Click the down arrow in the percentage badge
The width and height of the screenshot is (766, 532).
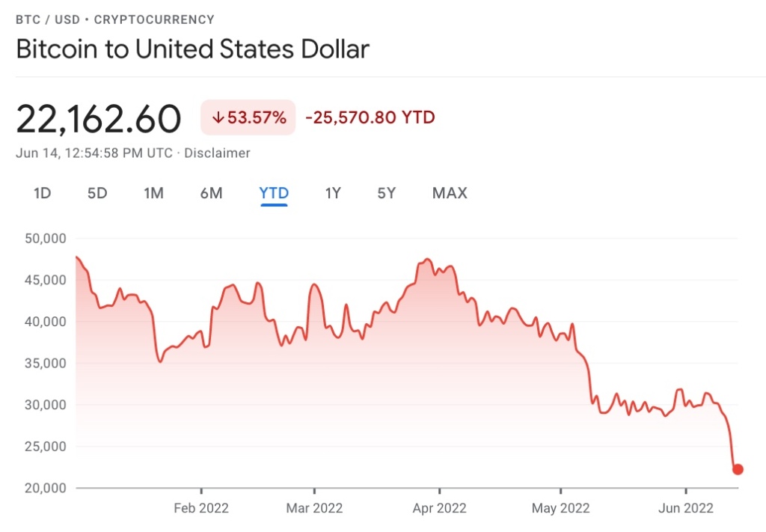(x=218, y=117)
